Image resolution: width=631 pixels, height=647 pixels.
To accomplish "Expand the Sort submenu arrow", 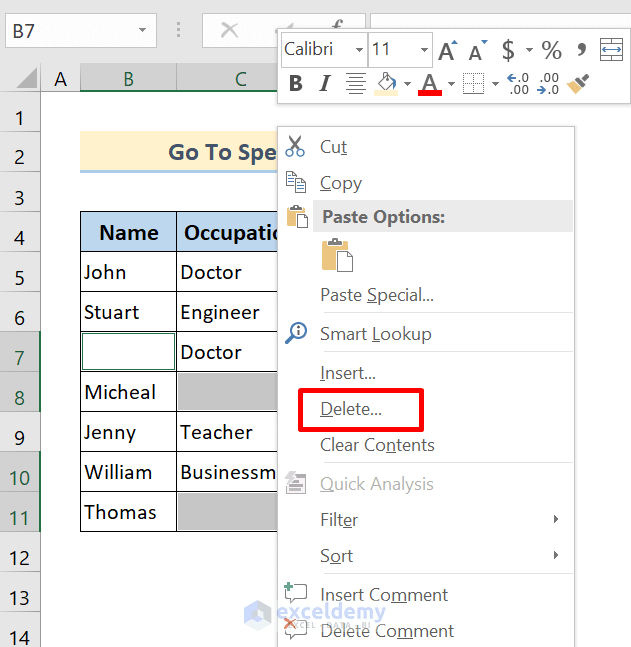I will pos(556,555).
